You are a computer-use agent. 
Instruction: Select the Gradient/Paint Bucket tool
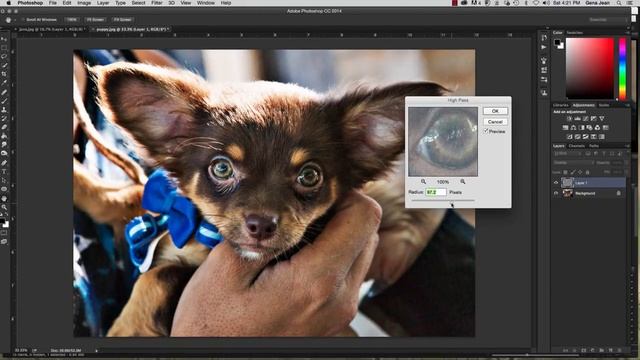tap(4, 136)
